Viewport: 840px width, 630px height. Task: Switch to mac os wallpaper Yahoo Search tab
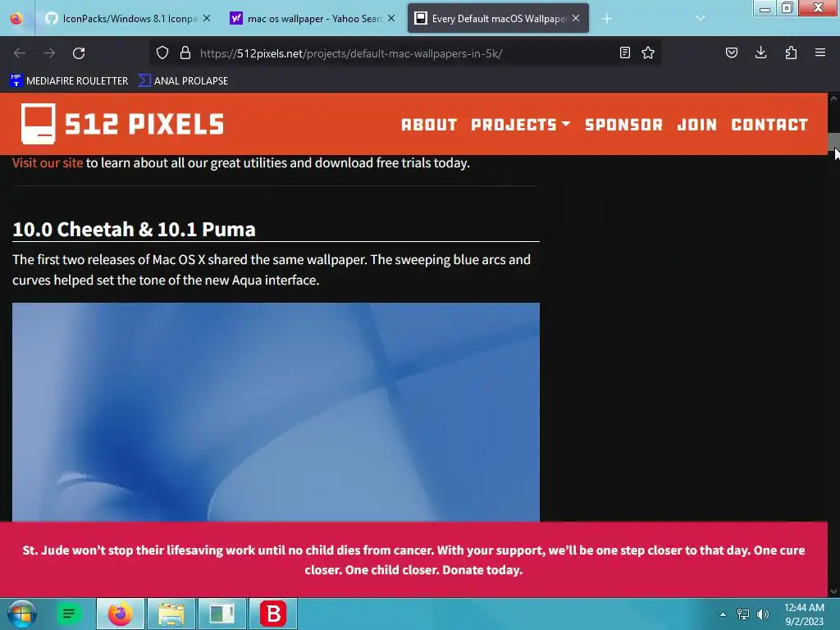313,18
